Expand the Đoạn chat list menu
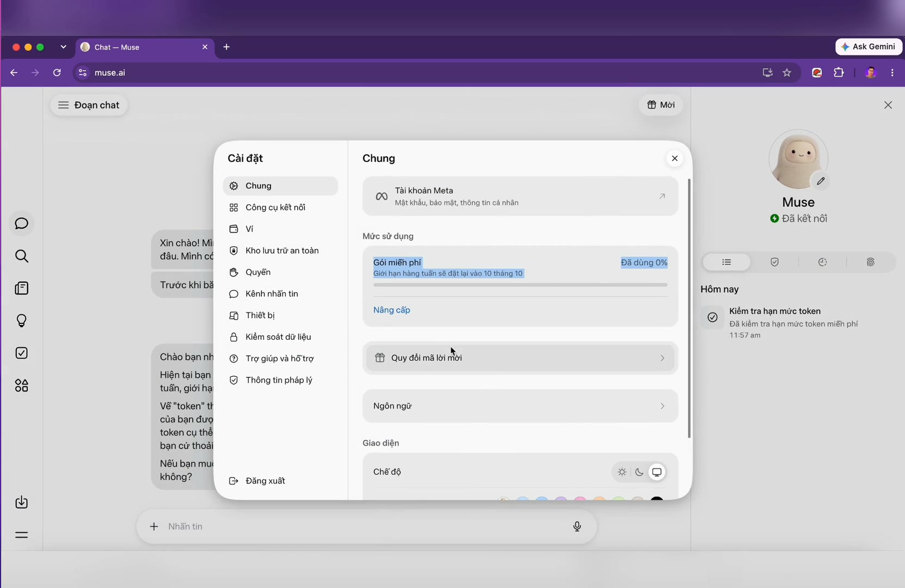The width and height of the screenshot is (905, 588). tap(89, 105)
